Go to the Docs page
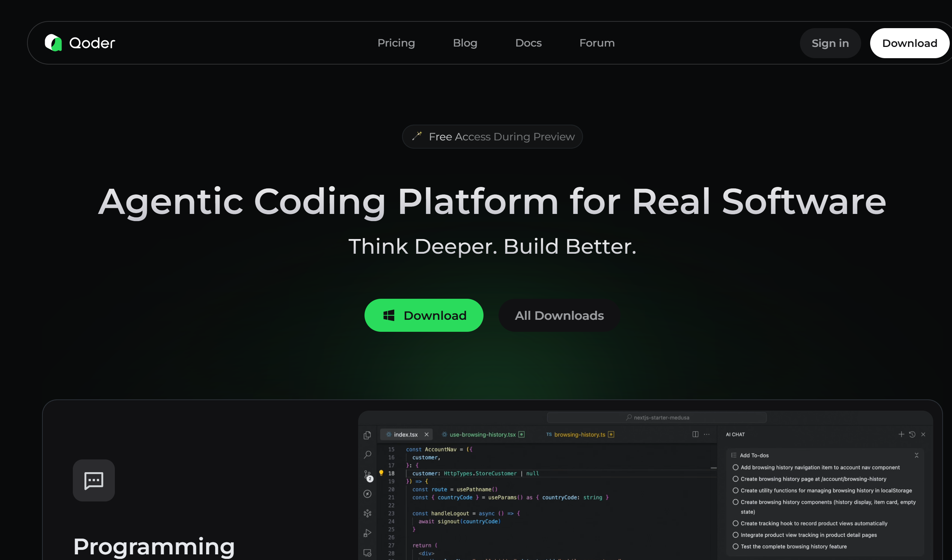This screenshot has height=560, width=952. pyautogui.click(x=528, y=43)
